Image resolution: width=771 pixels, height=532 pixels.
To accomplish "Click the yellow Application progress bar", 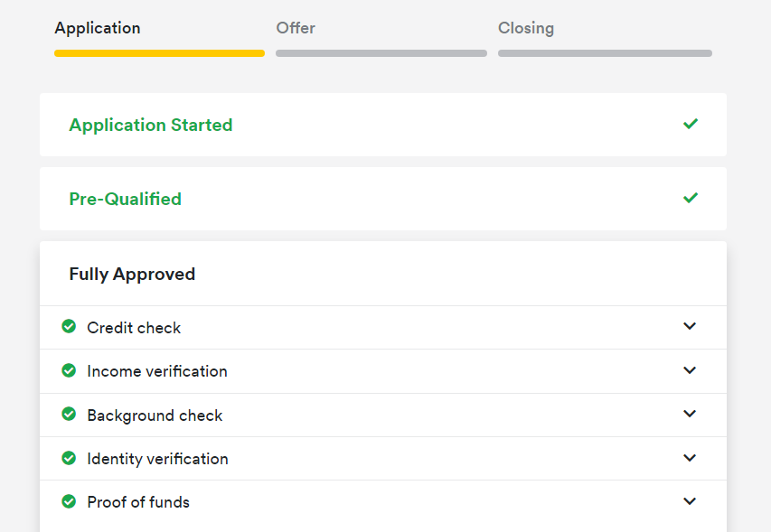I will 159,53.
